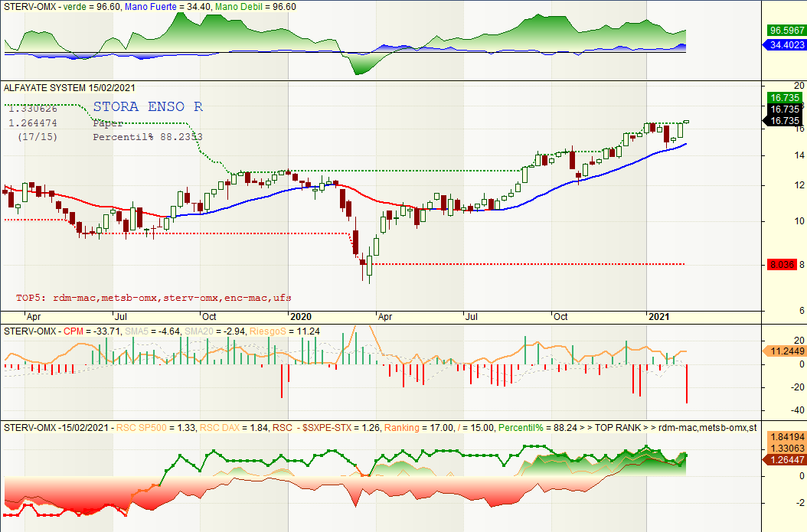Click the CPM = -33.71 legend text

click(92, 331)
